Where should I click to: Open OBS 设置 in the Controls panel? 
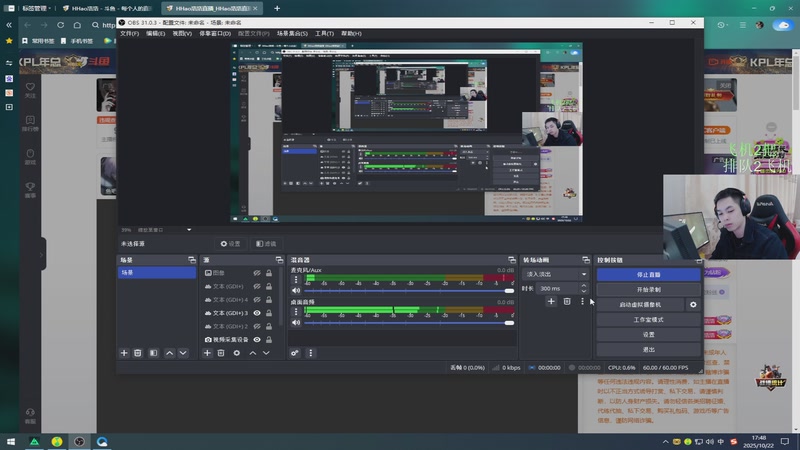pyautogui.click(x=648, y=335)
